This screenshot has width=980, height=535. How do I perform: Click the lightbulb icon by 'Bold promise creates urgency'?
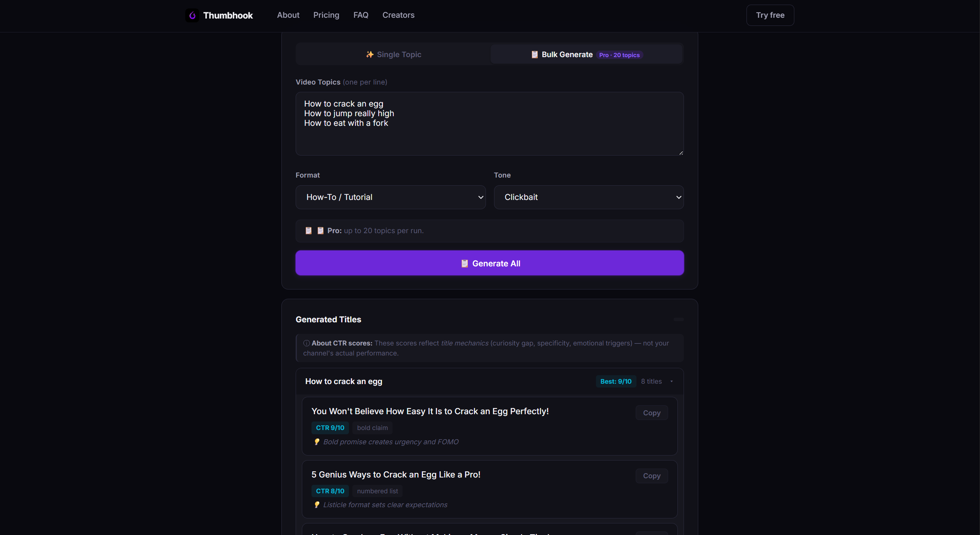click(317, 442)
